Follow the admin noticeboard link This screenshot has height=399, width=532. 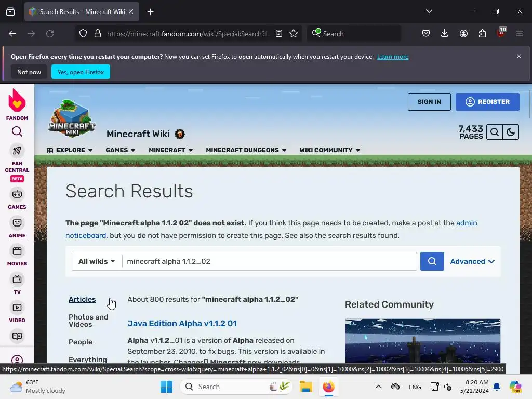466,223
